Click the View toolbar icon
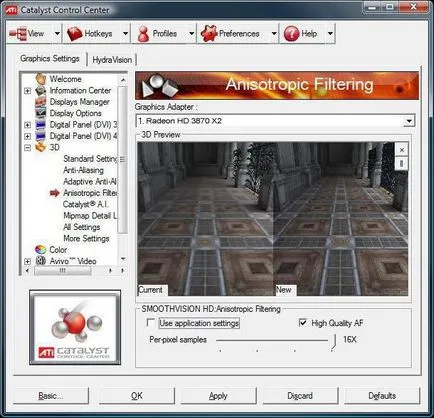This screenshot has width=434, height=418. point(18,34)
